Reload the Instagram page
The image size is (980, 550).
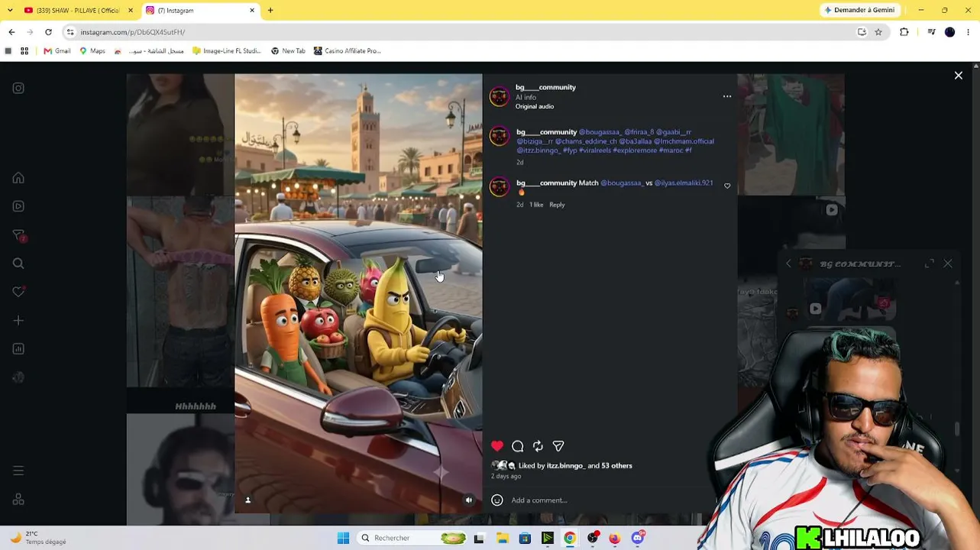click(48, 32)
